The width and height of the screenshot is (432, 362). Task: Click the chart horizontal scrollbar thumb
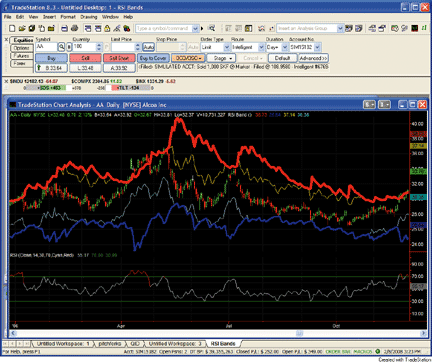click(x=299, y=333)
